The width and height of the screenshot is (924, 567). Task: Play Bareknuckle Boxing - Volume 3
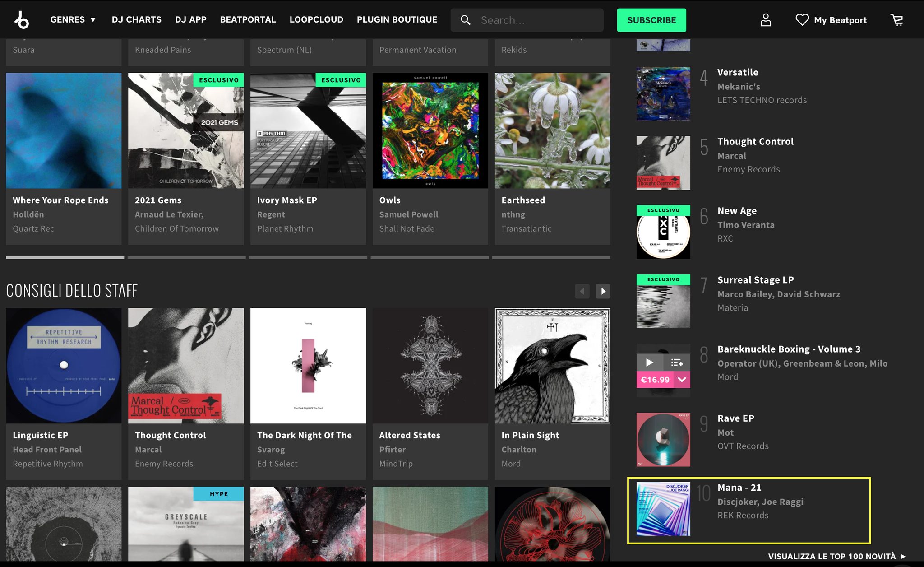tap(649, 363)
